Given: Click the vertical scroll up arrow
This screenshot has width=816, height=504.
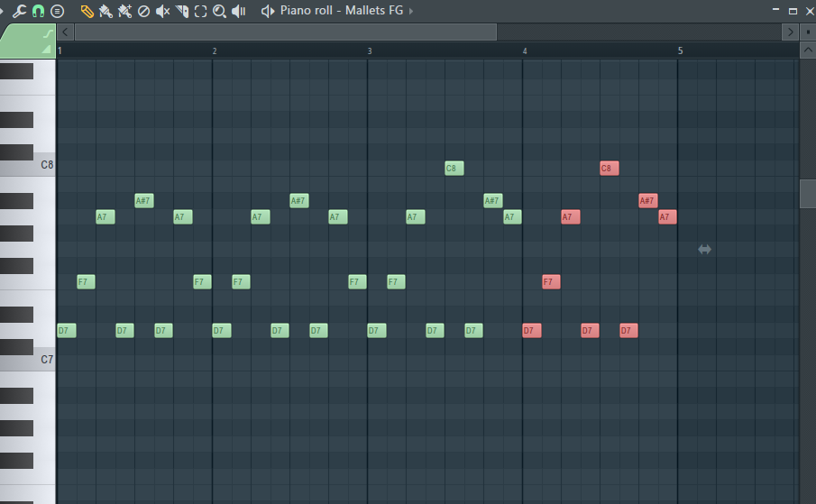Looking at the screenshot, I should point(808,50).
